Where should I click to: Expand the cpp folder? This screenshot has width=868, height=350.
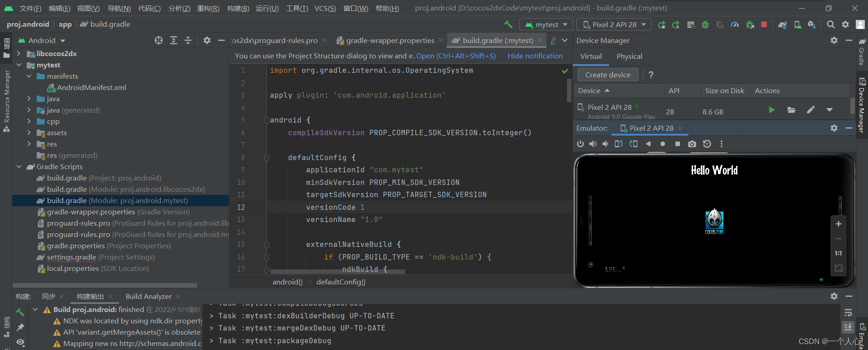click(x=29, y=121)
